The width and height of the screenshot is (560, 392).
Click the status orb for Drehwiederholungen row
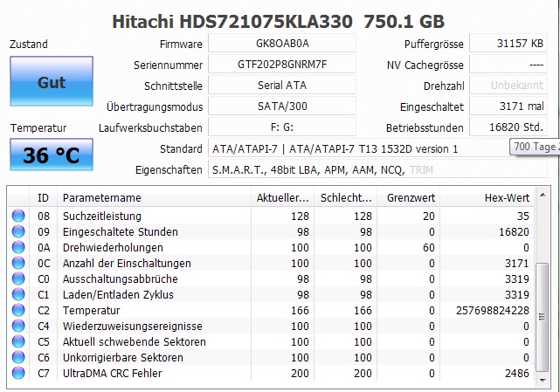tap(18, 247)
